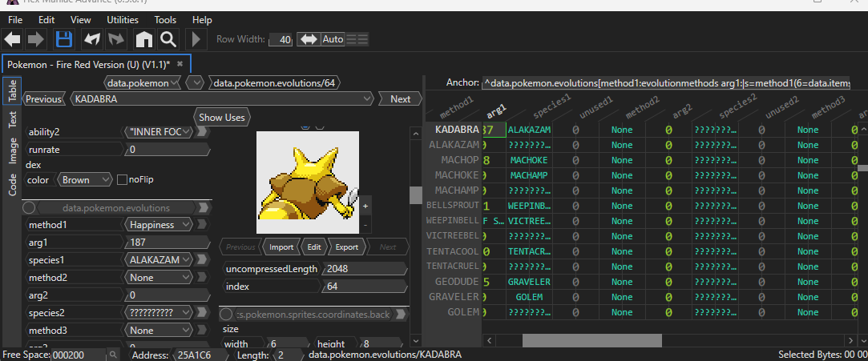Image resolution: width=868 pixels, height=361 pixels.
Task: Open the Help menu
Action: [x=202, y=20]
